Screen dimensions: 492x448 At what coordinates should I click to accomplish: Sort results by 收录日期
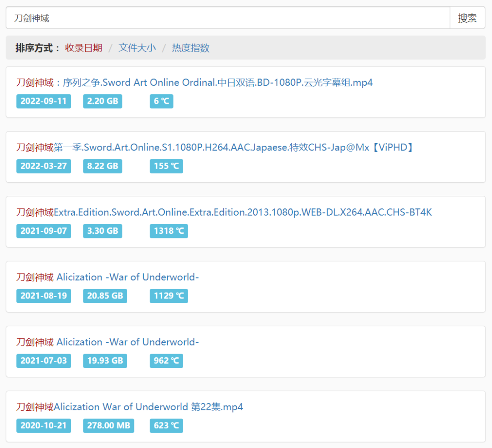click(x=83, y=48)
